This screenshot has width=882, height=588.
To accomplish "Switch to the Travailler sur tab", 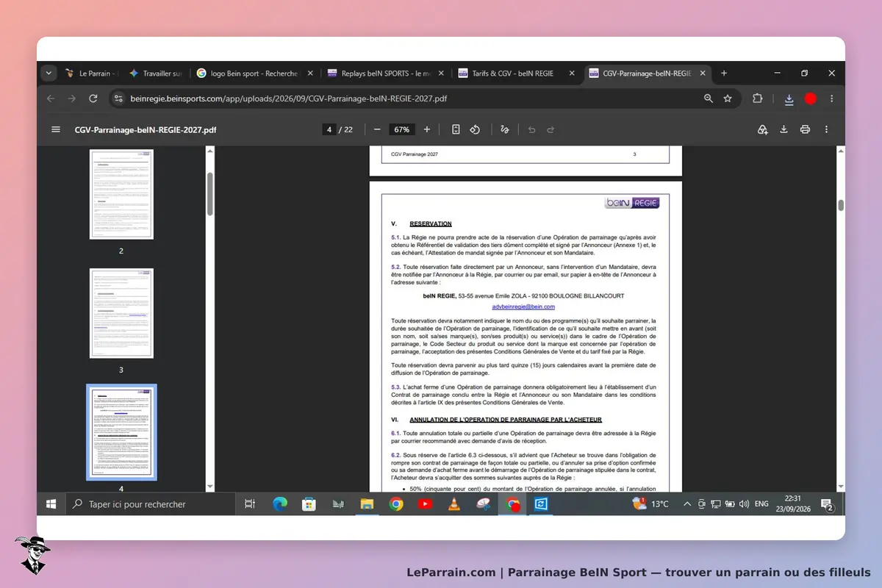I will click(x=157, y=73).
